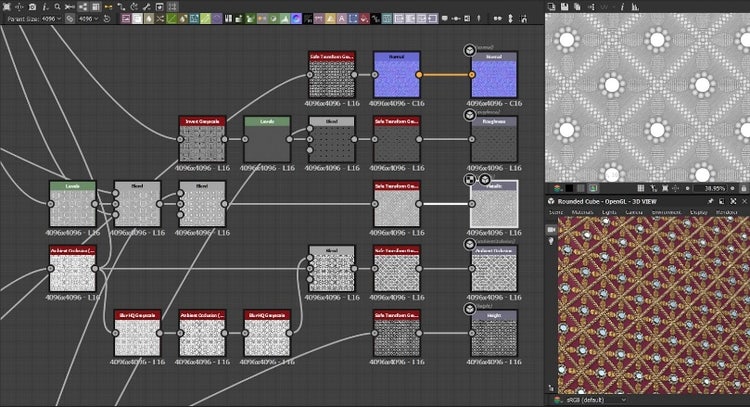Expand the sRGB (default) color profile dropdown

coord(595,399)
